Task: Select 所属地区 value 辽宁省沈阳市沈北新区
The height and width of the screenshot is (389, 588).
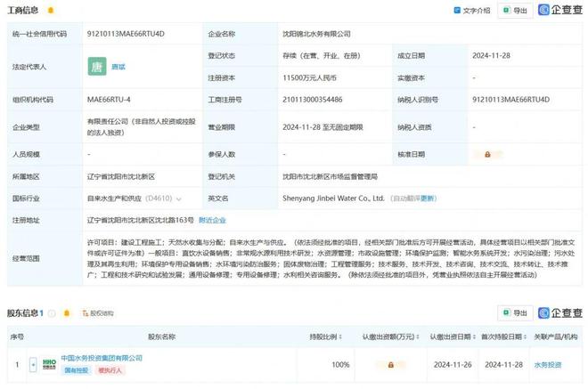Action: (x=121, y=176)
